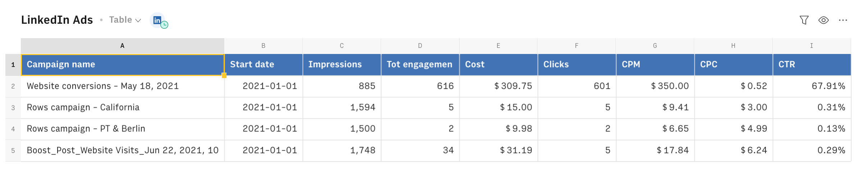
Task: Toggle table visibility with eye icon
Action: 823,20
